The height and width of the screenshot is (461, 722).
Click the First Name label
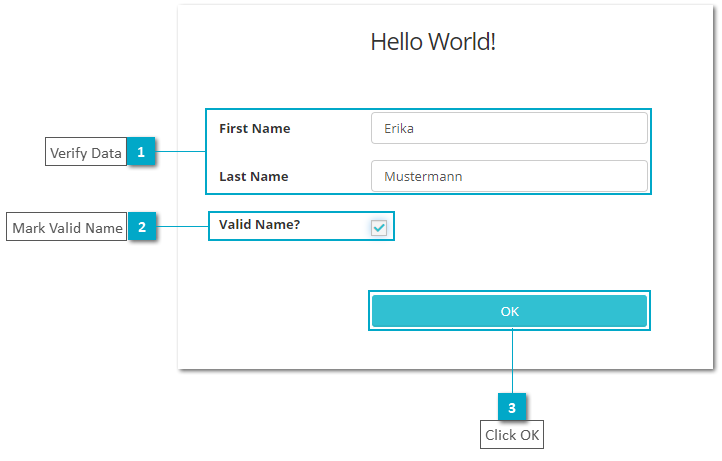pos(255,128)
